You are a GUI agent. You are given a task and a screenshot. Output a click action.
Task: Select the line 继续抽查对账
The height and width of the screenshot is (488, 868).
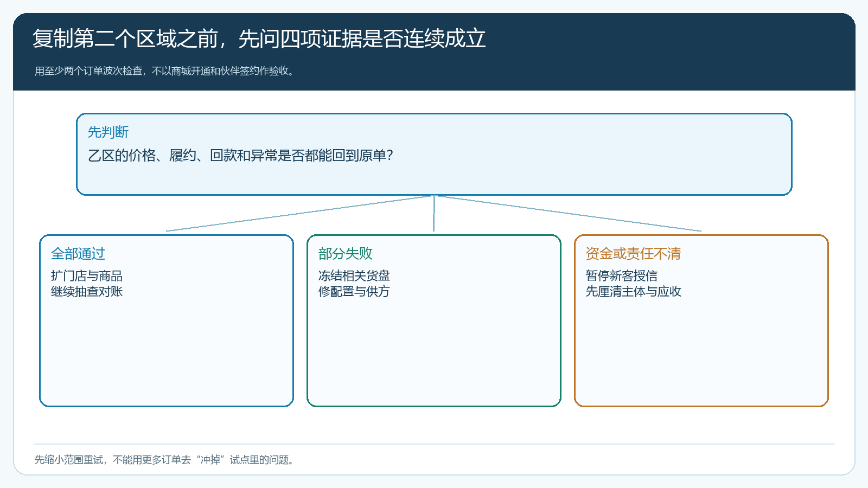[87, 292]
